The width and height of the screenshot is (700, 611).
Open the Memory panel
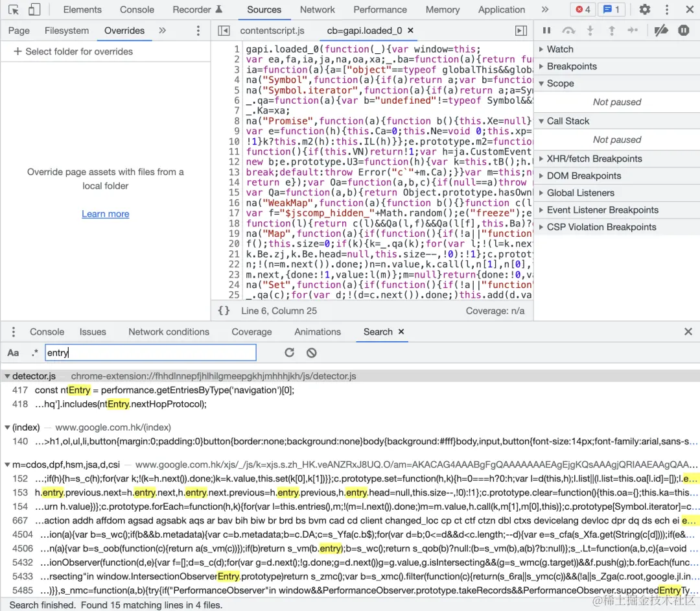(443, 9)
